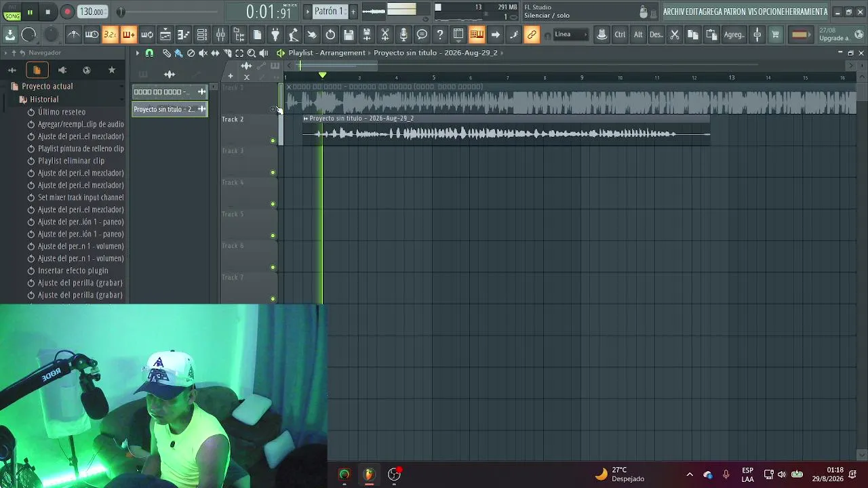Toggle mute switch on Track 4
Screen dimensions: 868x488
pyautogui.click(x=273, y=204)
